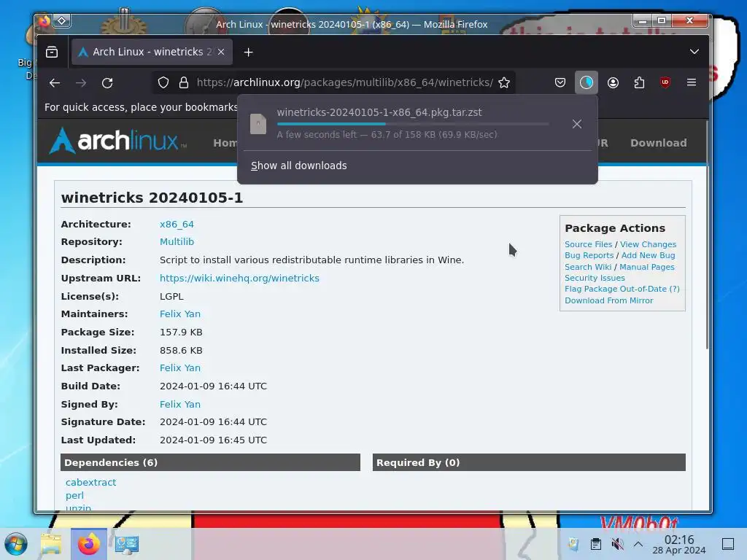The height and width of the screenshot is (560, 747).
Task: Open the site security lock info
Action: (184, 83)
